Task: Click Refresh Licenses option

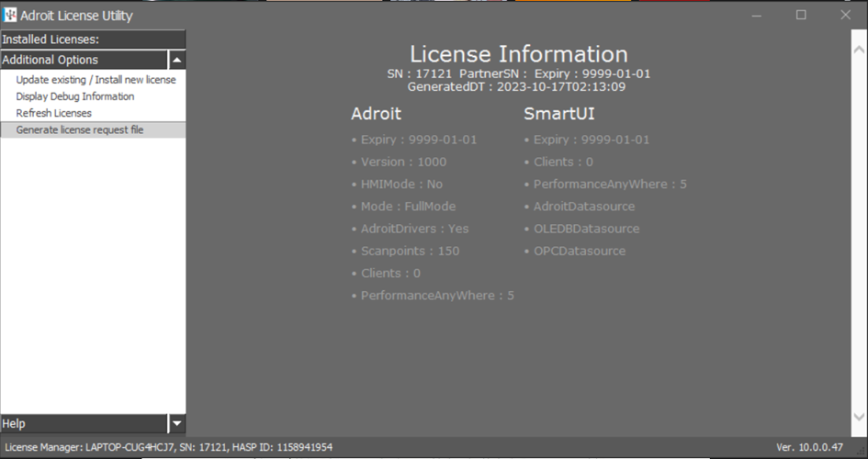Action: [53, 113]
